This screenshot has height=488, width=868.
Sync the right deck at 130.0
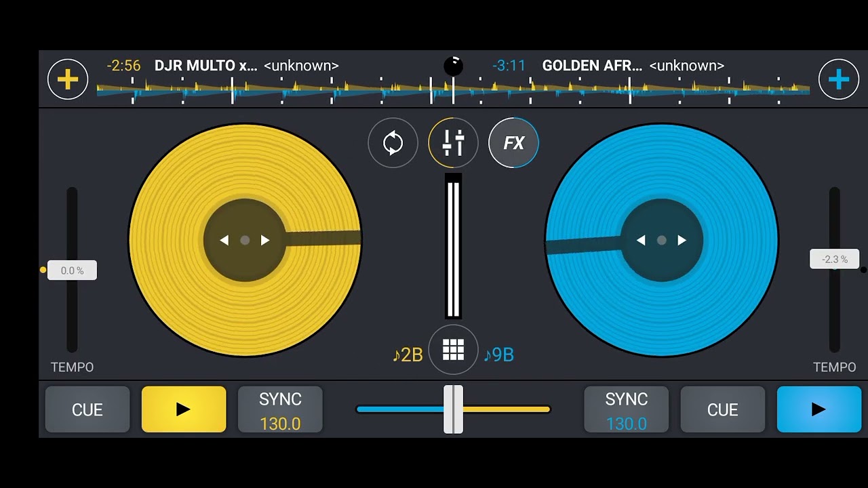[x=627, y=409]
